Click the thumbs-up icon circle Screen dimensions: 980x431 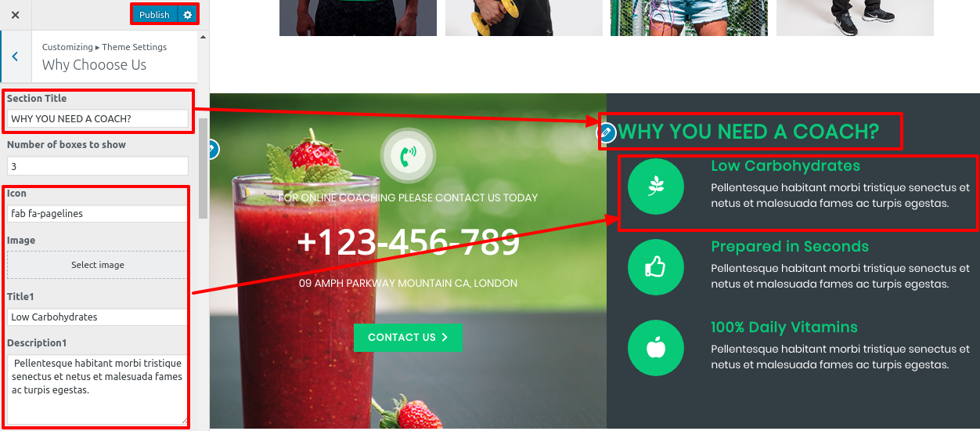[656, 267]
